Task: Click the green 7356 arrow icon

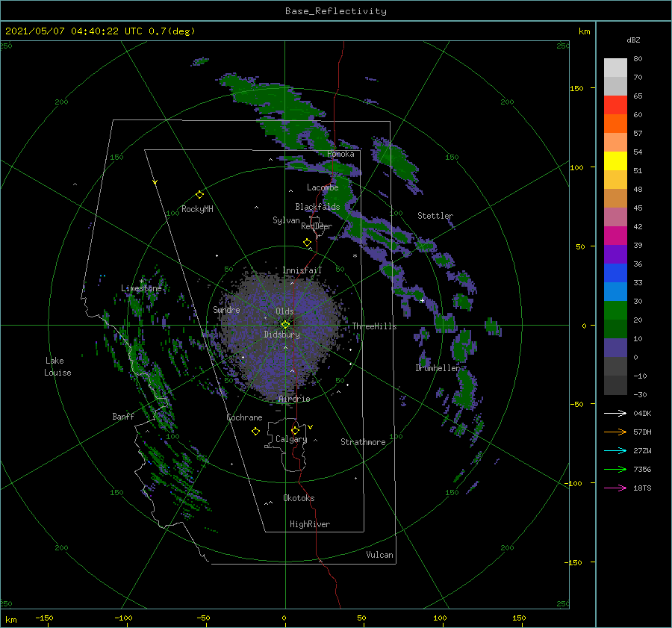Action: pyautogui.click(x=615, y=470)
